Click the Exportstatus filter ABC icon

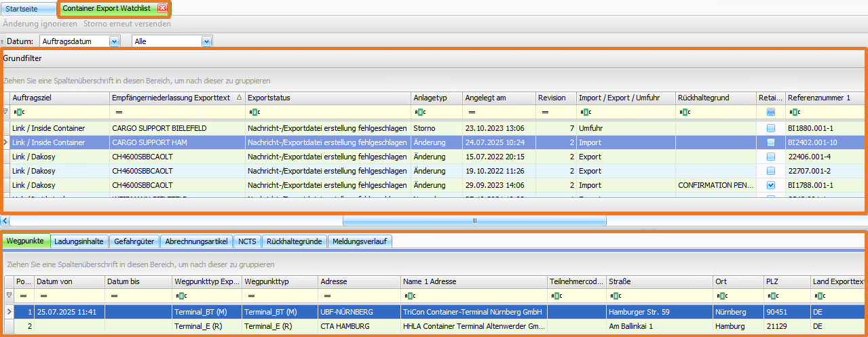tap(252, 112)
